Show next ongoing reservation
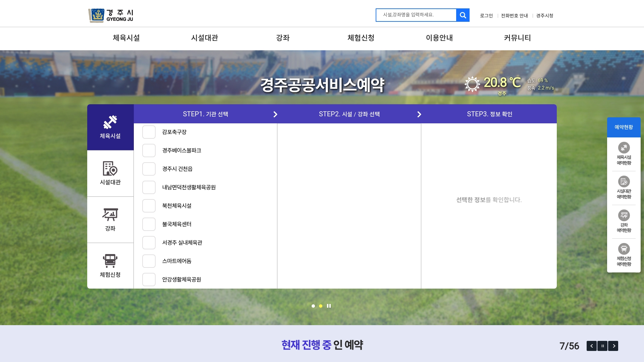644x362 pixels. [x=613, y=346]
